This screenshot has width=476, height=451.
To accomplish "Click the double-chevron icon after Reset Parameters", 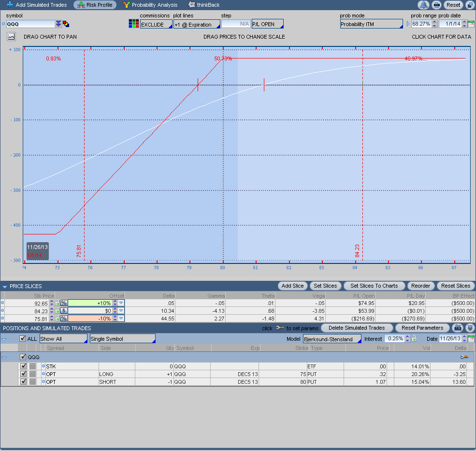I will (x=470, y=328).
